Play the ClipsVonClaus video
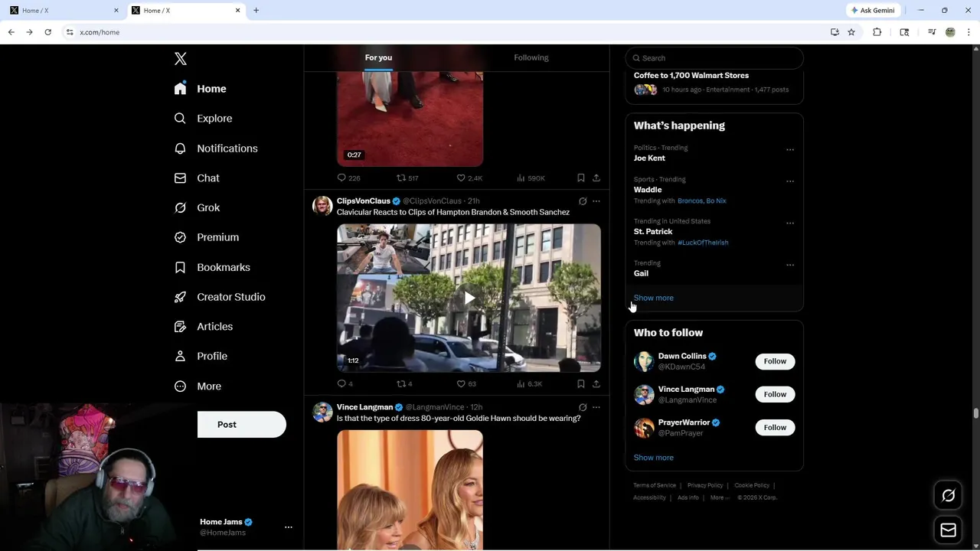Image resolution: width=980 pixels, height=551 pixels. click(x=469, y=298)
